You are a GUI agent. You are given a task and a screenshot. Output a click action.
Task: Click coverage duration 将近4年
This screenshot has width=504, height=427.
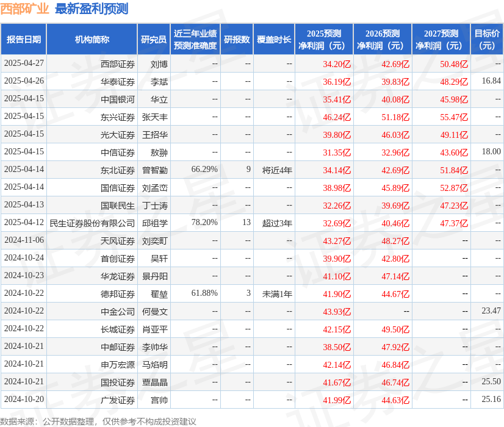277,170
